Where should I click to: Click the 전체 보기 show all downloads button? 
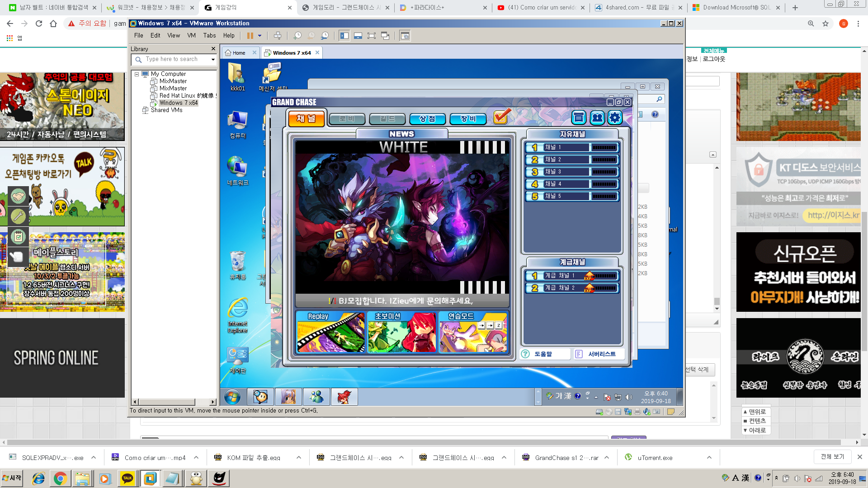pyautogui.click(x=832, y=457)
